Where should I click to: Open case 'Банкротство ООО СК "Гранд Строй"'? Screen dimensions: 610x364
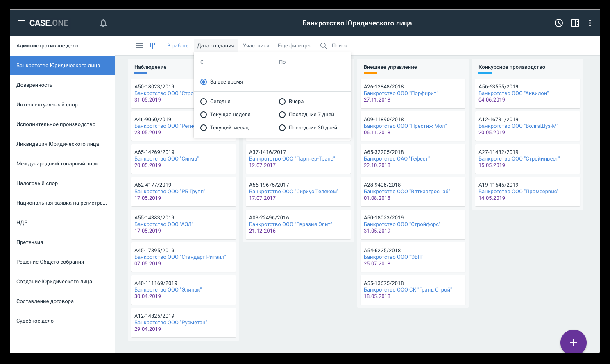coord(408,290)
